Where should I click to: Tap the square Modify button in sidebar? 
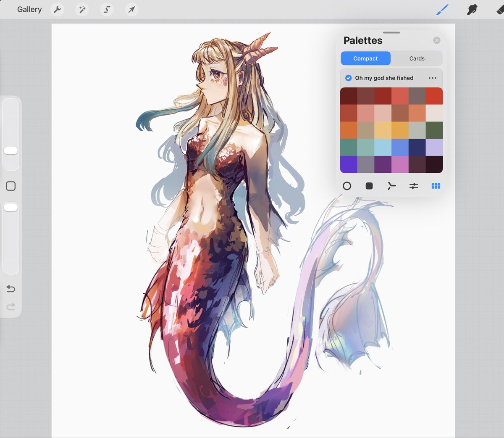click(x=11, y=186)
